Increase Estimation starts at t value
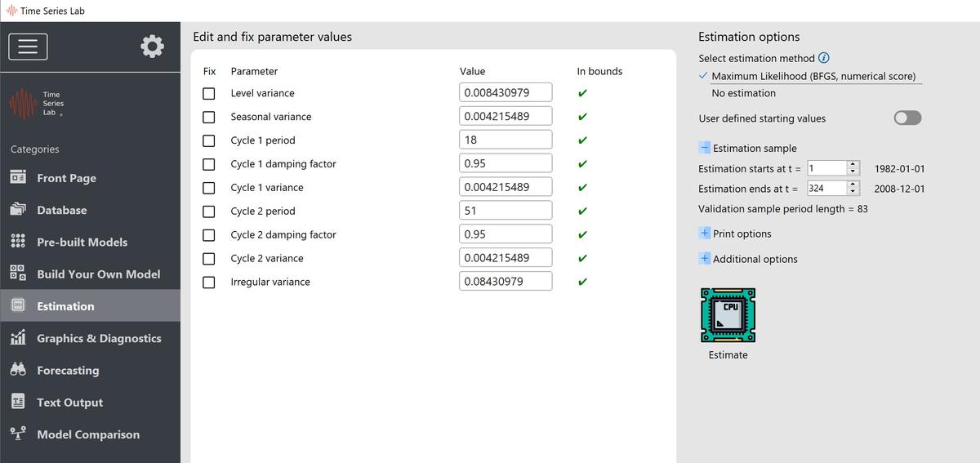This screenshot has height=463, width=980. coord(853,165)
